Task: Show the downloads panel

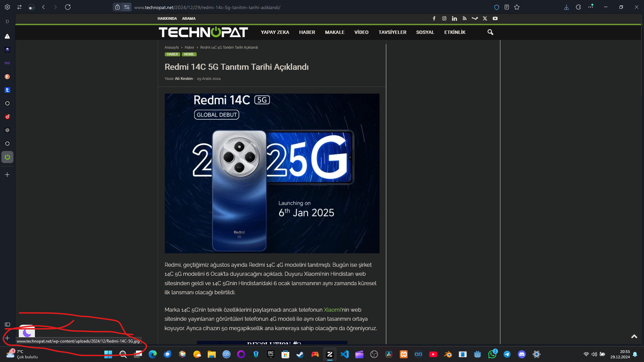Action: point(566,7)
